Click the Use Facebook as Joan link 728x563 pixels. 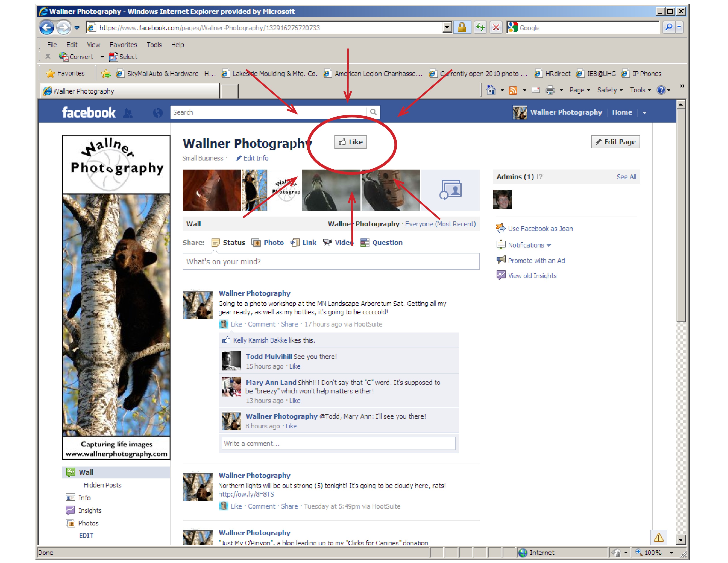[540, 229]
